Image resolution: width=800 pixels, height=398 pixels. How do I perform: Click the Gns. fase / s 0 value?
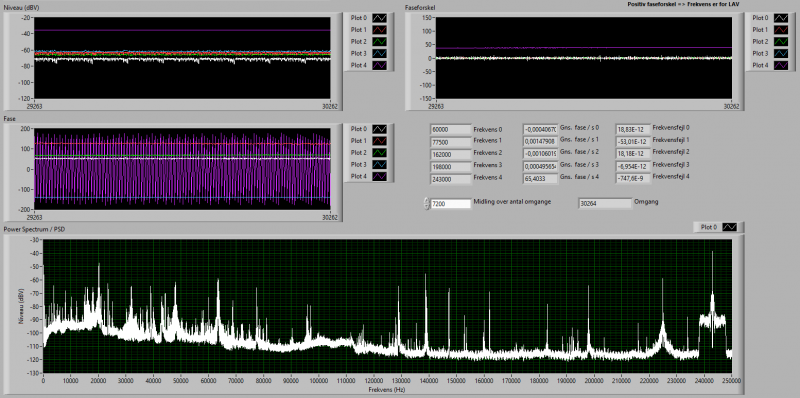coord(540,130)
